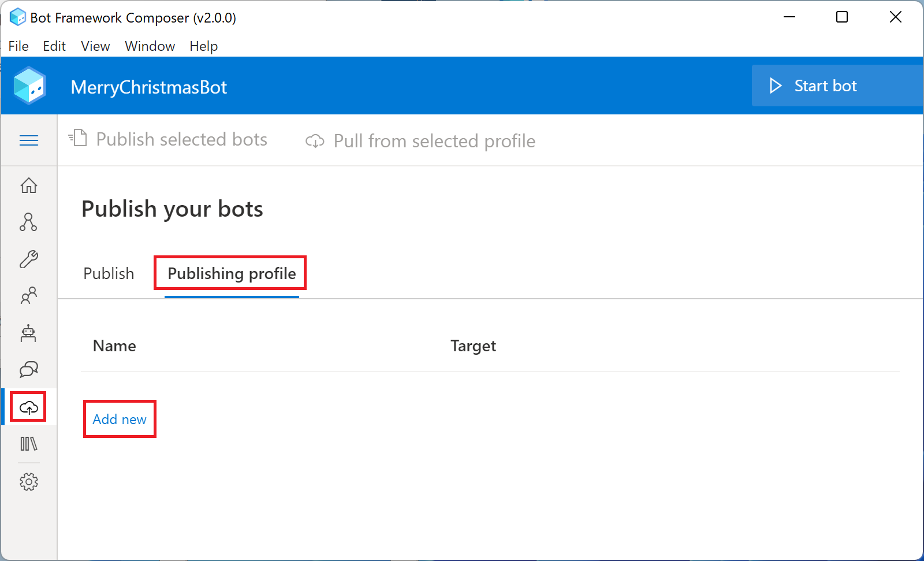924x561 pixels.
Task: Click Publish selected bots toolbar button
Action: 168,140
